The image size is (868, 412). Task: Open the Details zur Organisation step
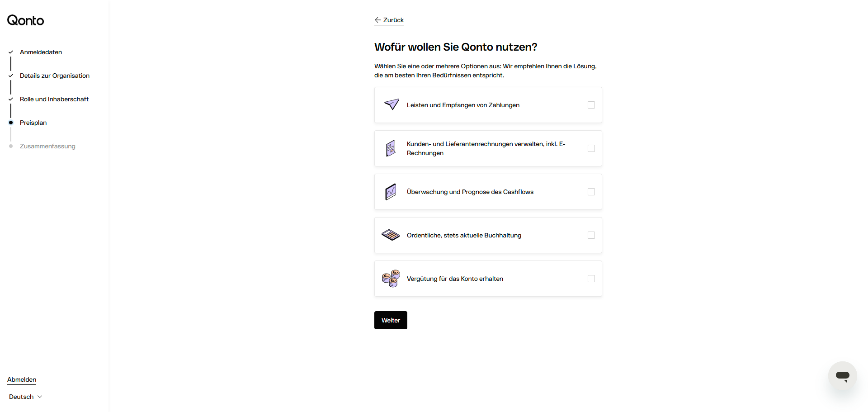[x=55, y=76]
